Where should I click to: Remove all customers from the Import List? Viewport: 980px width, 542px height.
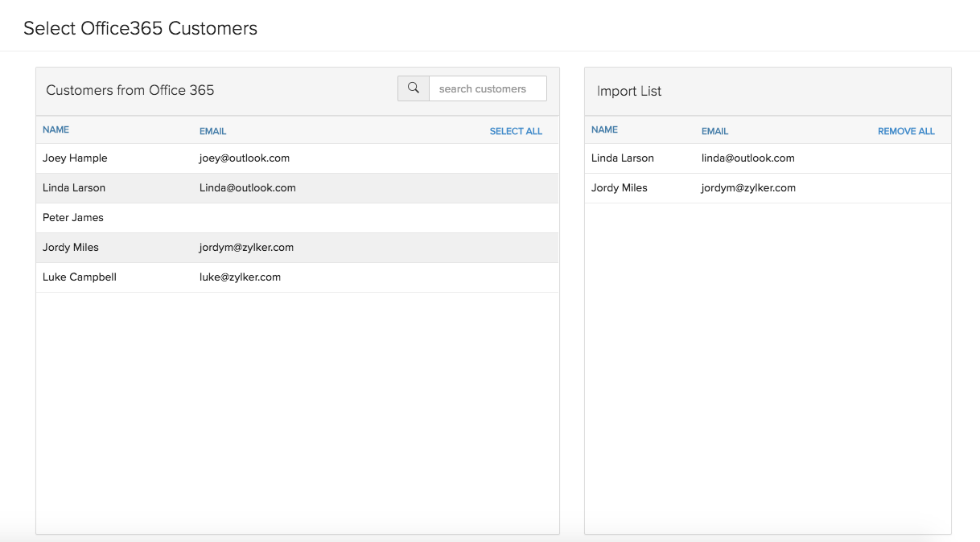[906, 130]
